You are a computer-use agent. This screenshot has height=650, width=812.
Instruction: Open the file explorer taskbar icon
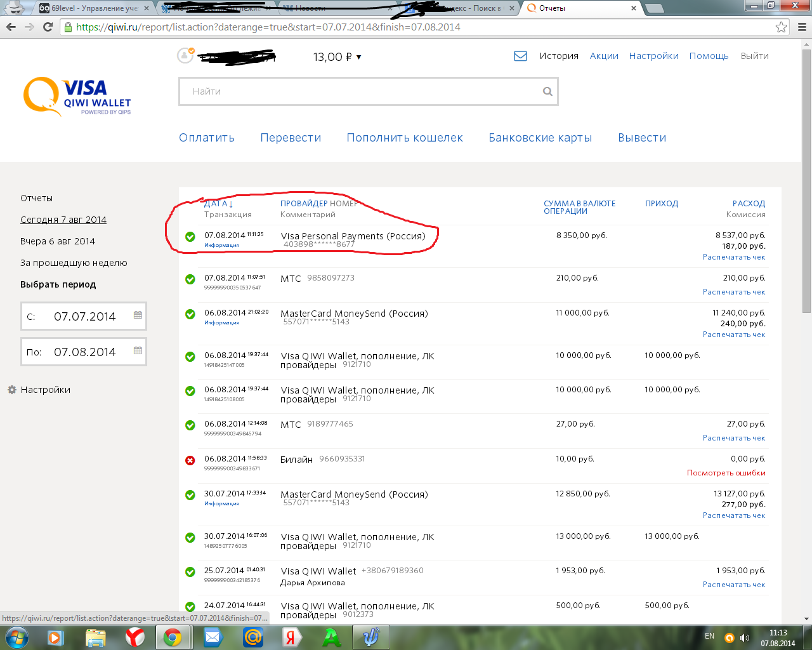[x=95, y=637]
